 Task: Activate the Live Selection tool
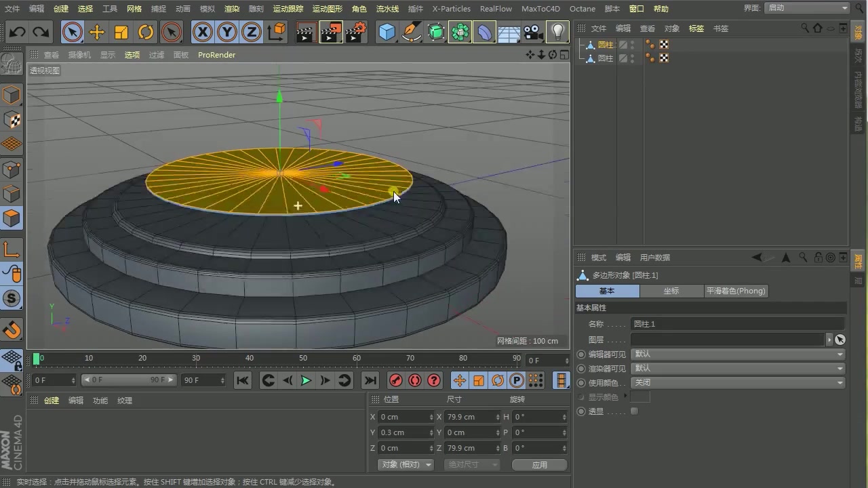(x=73, y=32)
